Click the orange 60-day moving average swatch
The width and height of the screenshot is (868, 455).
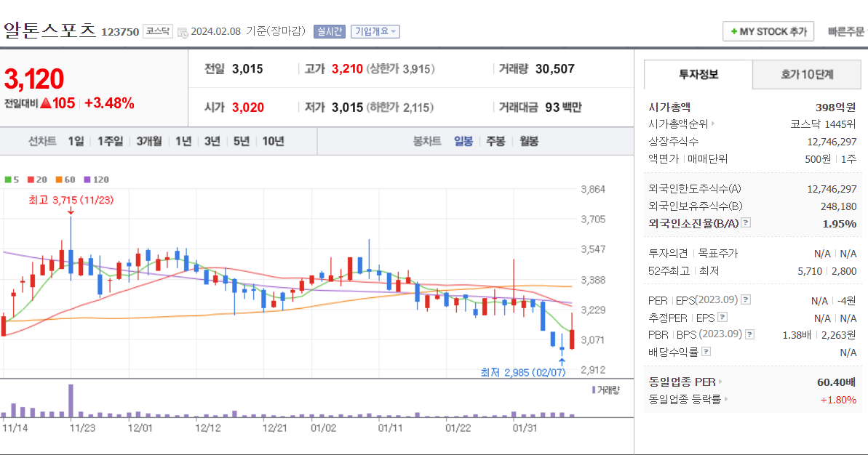click(59, 180)
